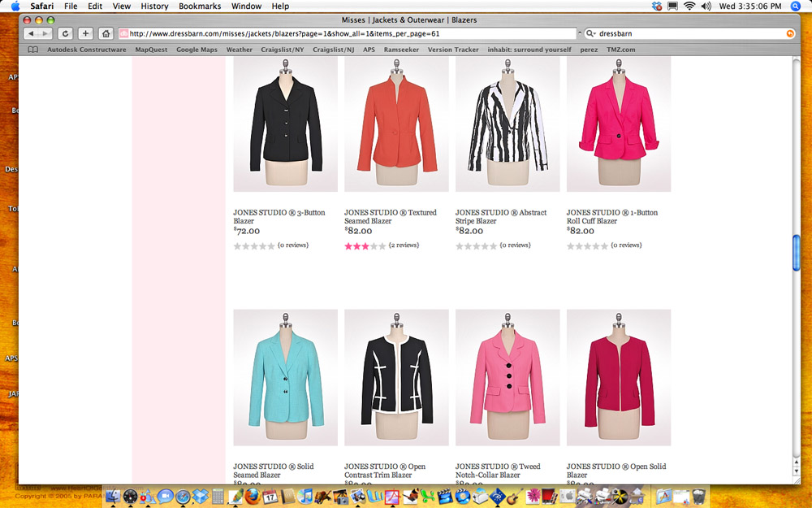812x508 pixels.
Task: Open the Window menu
Action: tap(246, 7)
